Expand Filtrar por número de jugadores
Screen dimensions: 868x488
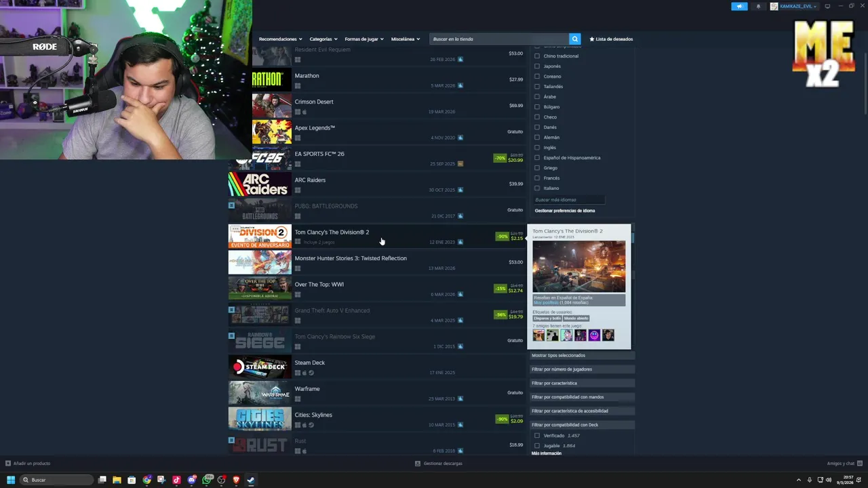click(x=582, y=369)
